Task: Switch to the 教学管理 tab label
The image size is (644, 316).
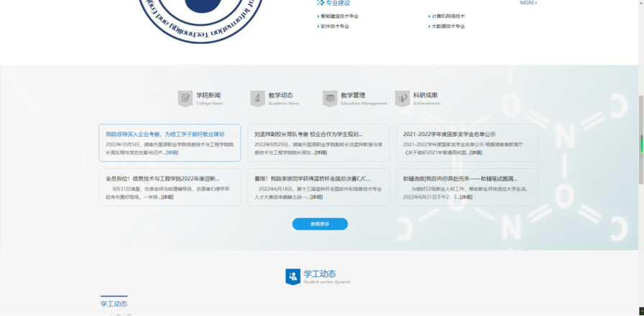Action: click(353, 95)
